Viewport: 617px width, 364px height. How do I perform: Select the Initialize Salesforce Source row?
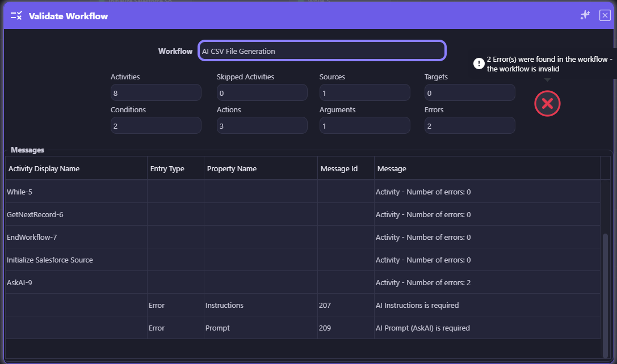303,260
